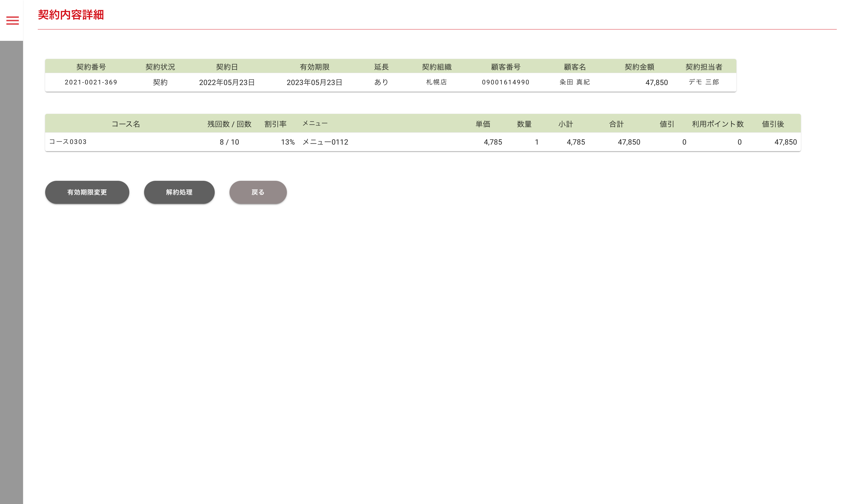Click the メニュー0112 menu cell
The height and width of the screenshot is (504, 846).
tap(325, 142)
